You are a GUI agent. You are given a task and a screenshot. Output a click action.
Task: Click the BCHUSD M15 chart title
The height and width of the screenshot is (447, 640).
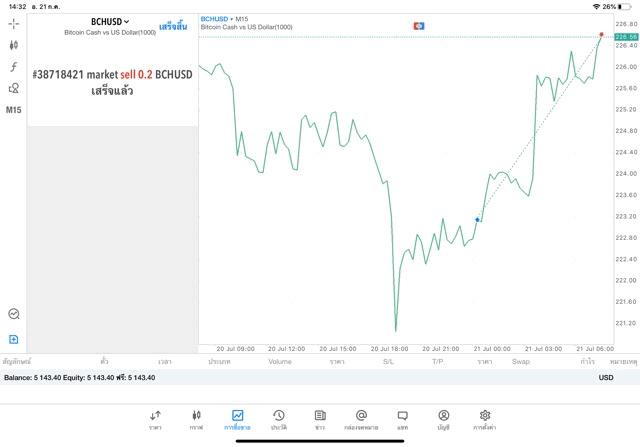click(x=224, y=19)
